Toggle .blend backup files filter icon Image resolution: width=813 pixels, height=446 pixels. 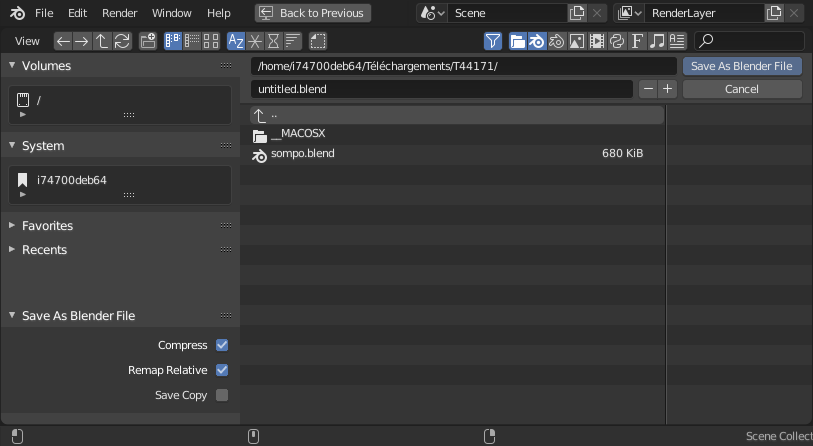pyautogui.click(x=556, y=41)
